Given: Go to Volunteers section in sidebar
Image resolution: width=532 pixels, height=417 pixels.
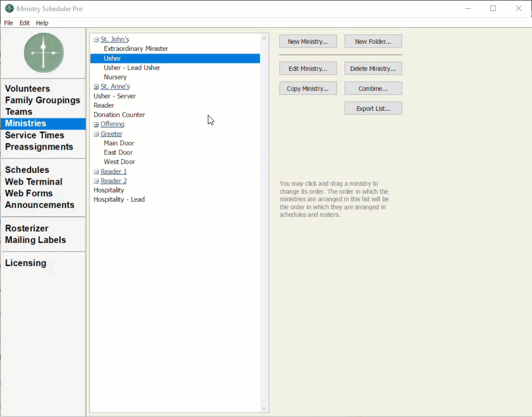Looking at the screenshot, I should pos(28,89).
